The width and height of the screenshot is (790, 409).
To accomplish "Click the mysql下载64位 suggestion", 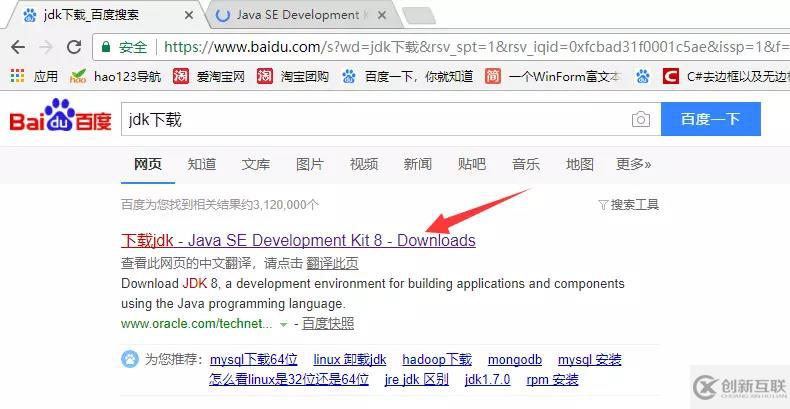I will (x=253, y=360).
